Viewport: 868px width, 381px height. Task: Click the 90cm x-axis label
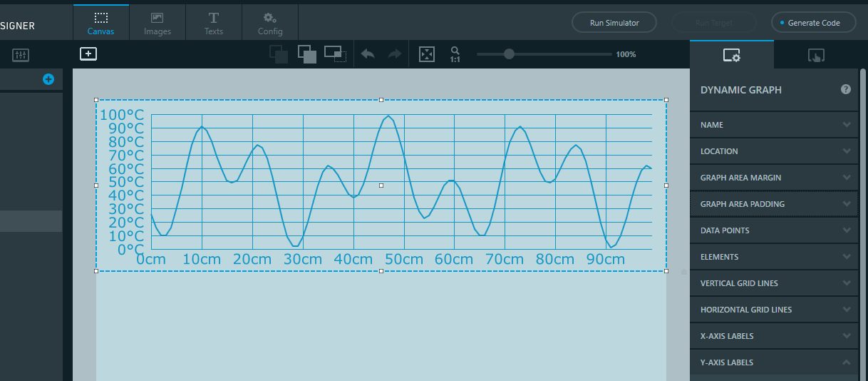pos(606,259)
